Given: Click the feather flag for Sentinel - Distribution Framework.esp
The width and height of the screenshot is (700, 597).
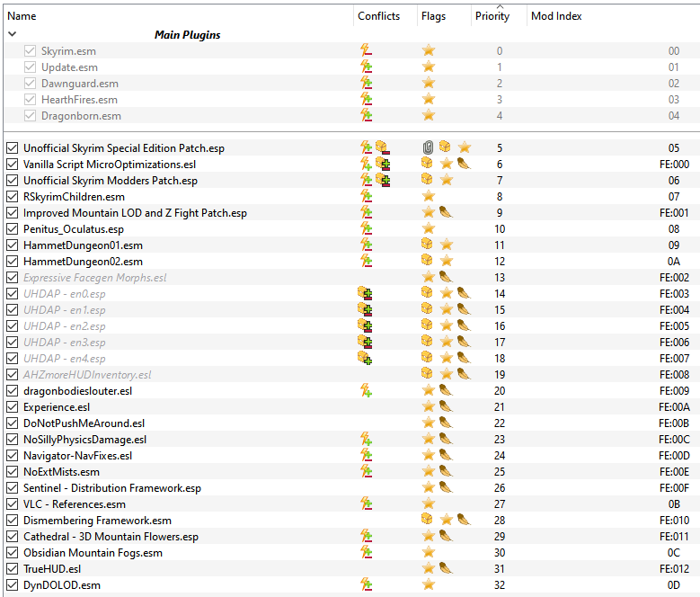Looking at the screenshot, I should click(x=446, y=487).
